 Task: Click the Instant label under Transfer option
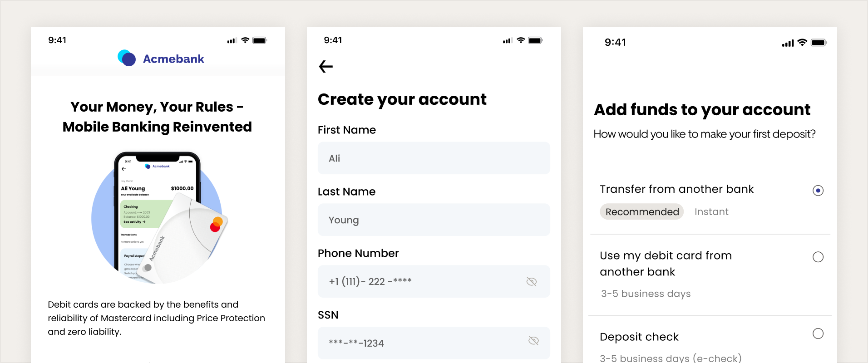[x=711, y=212]
